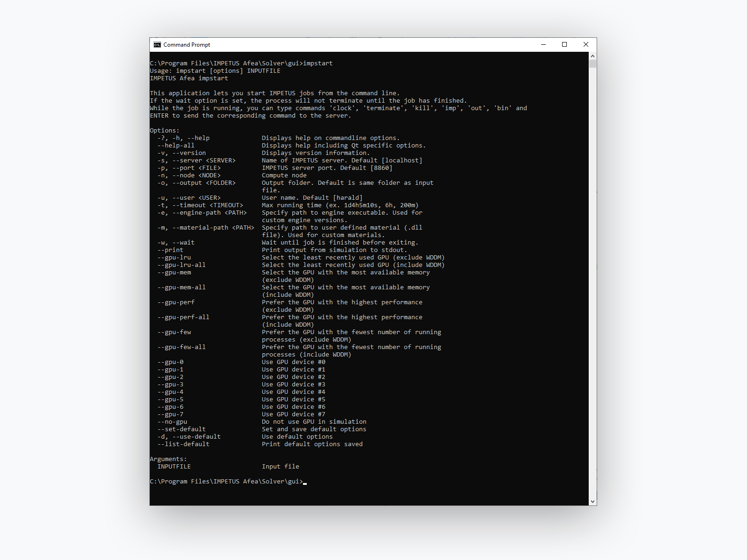Click 'Compute node' description text
Viewport: 747px width, 560px height.
[284, 175]
